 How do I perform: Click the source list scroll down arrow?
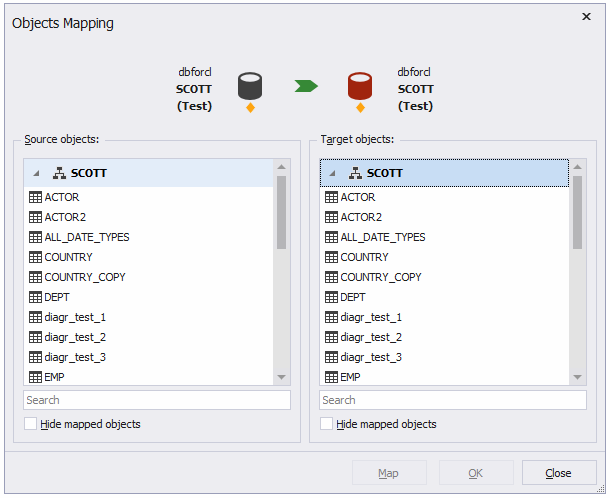[282, 377]
